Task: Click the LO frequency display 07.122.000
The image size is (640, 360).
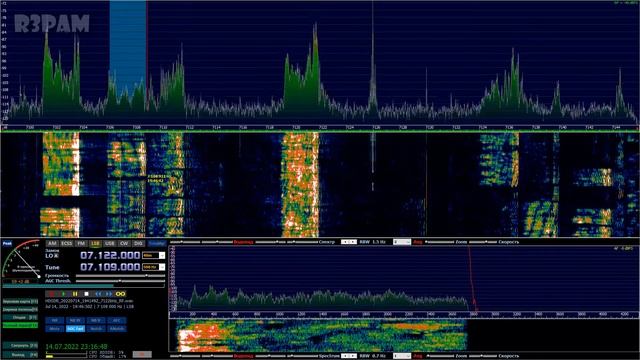Action: coord(110,256)
